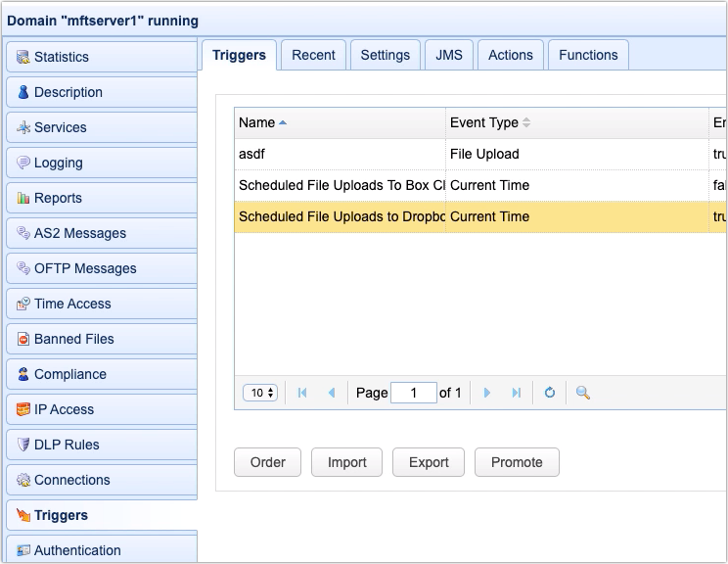Image resolution: width=728 pixels, height=564 pixels.
Task: Select the asdf trigger row
Action: [339, 154]
